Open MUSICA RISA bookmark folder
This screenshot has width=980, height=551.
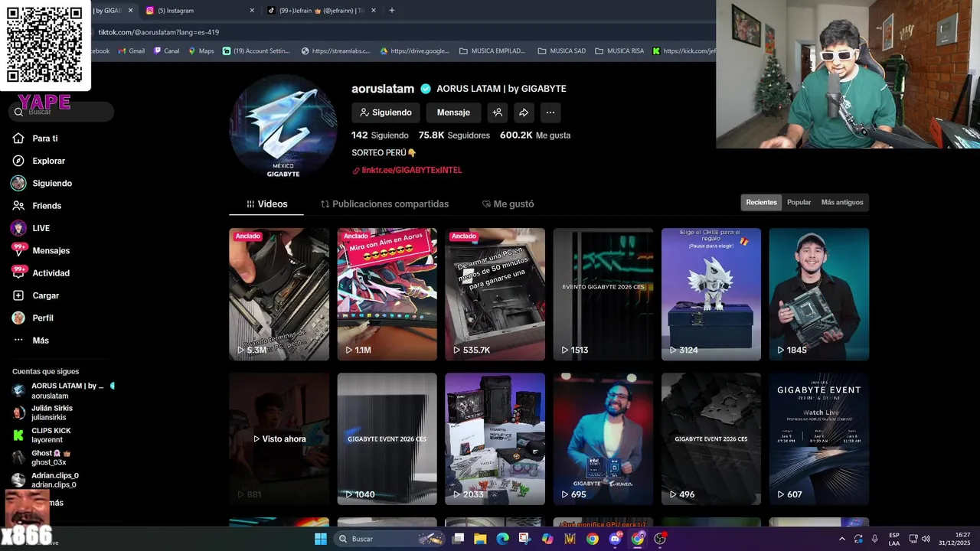(x=620, y=51)
